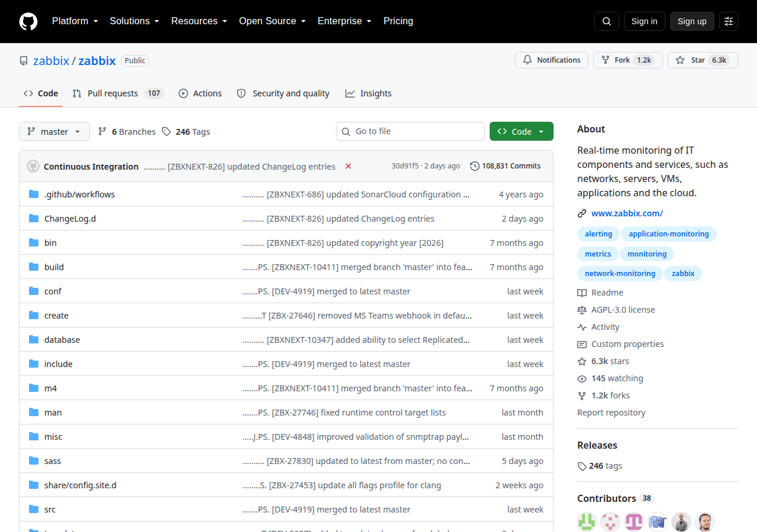
Task: Click the Report repository link
Action: coord(612,413)
